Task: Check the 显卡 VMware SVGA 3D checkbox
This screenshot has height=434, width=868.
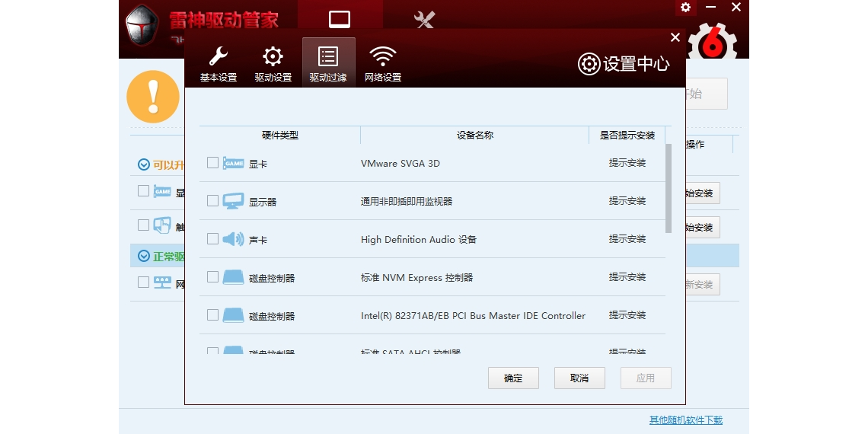Action: pyautogui.click(x=212, y=163)
